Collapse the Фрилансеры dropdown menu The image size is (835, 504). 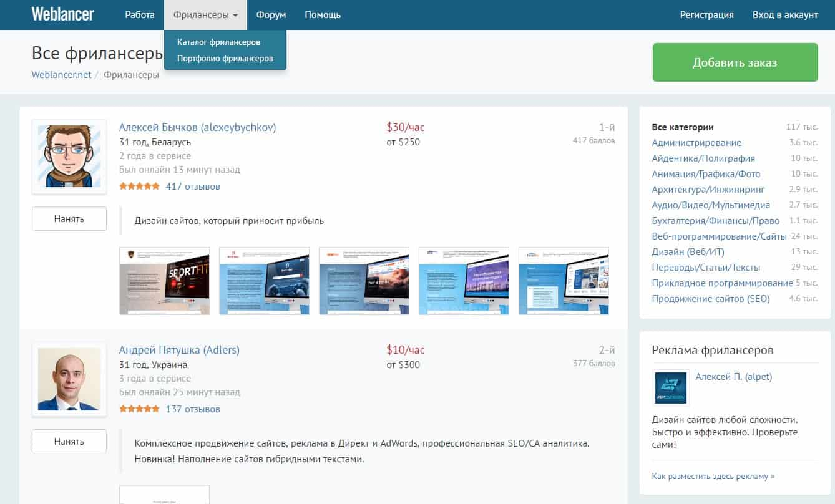(x=206, y=15)
